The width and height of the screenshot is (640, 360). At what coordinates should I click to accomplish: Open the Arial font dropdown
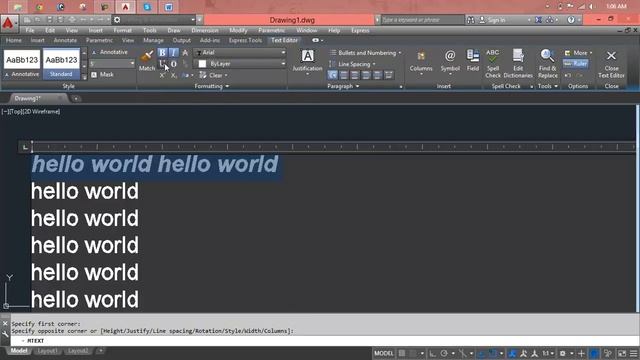(241, 53)
